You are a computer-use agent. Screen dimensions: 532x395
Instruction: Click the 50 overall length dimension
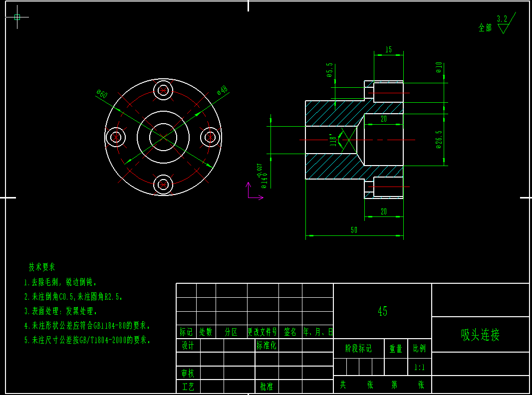click(354, 230)
